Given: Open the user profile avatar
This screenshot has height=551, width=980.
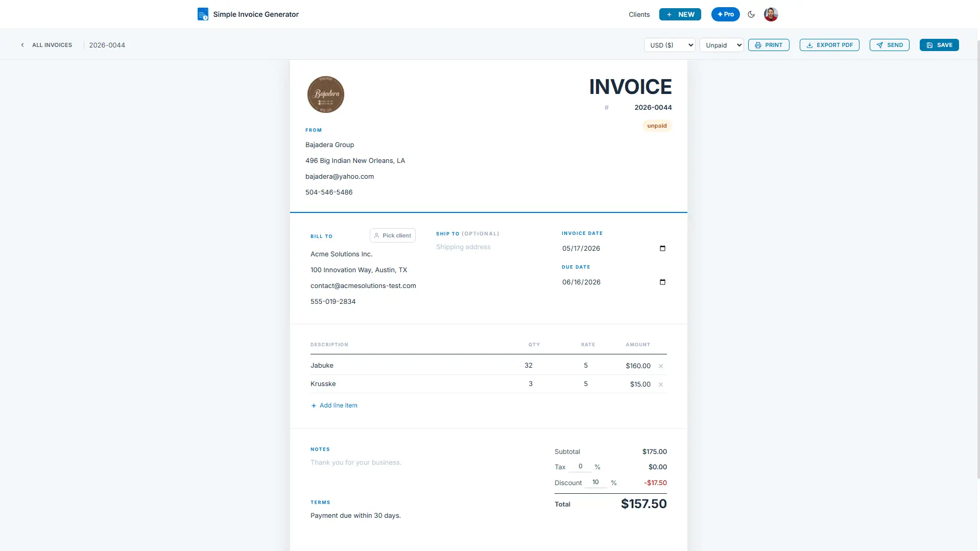Looking at the screenshot, I should (771, 14).
